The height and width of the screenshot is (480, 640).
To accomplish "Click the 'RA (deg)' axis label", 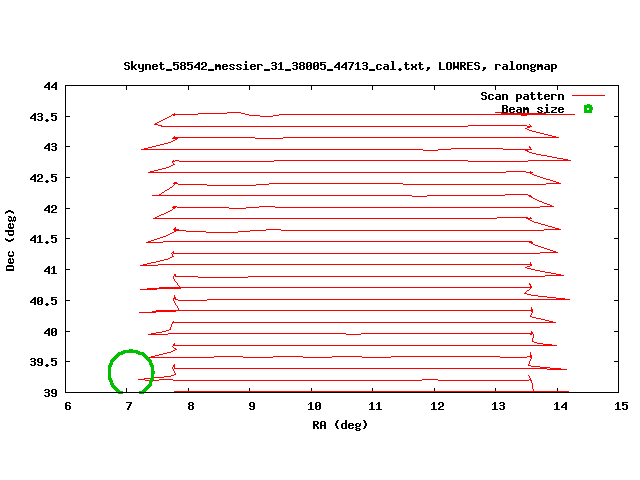I will tap(340, 425).
